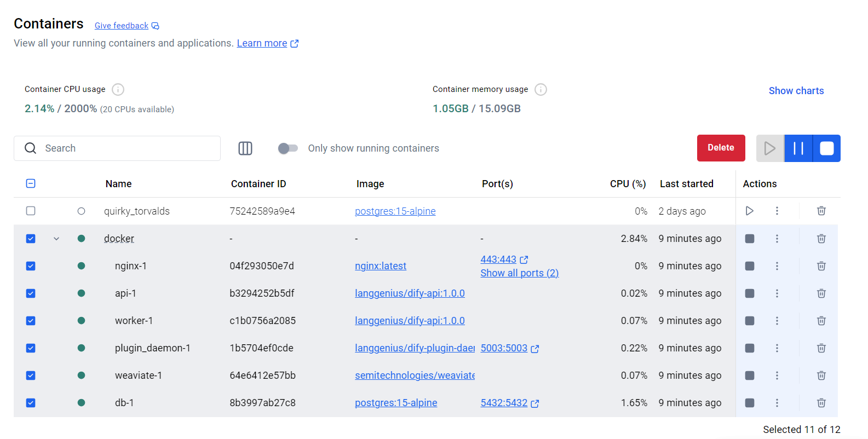Click the bulk Pause button
868x439 pixels.
pyautogui.click(x=798, y=148)
